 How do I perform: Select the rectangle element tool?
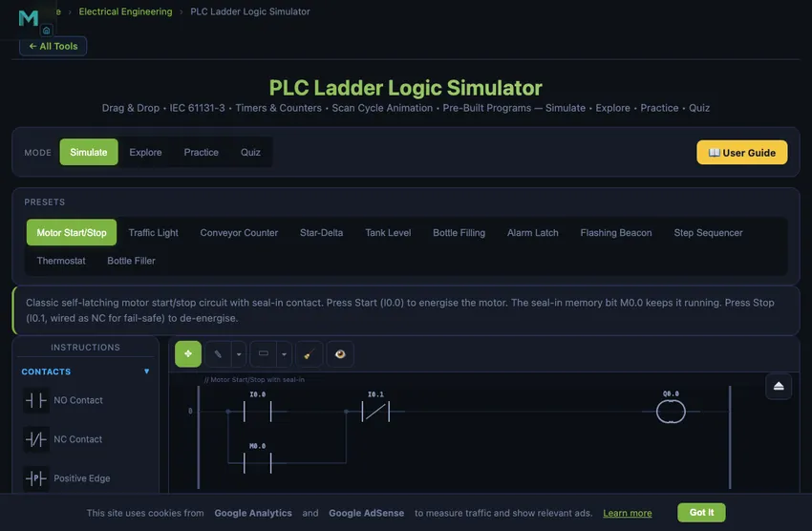click(x=264, y=354)
